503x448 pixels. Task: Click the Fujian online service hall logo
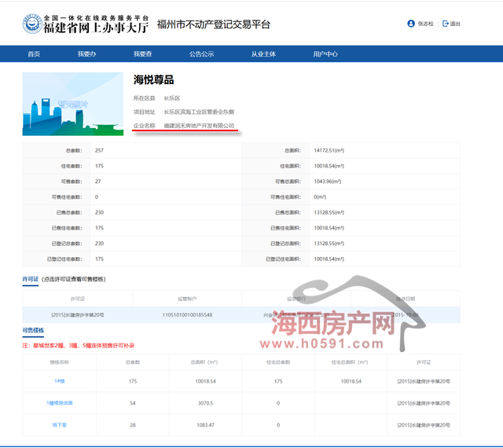[x=86, y=23]
